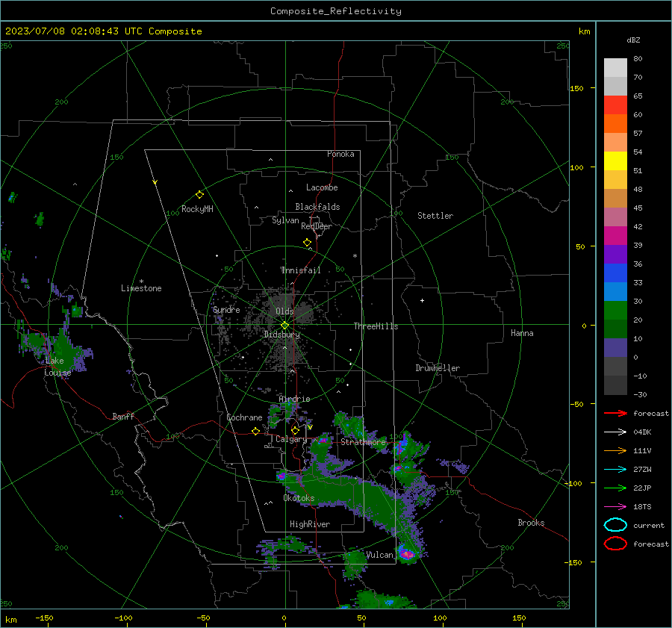Click the 'Limestone' label
672x628 pixels.
141,288
